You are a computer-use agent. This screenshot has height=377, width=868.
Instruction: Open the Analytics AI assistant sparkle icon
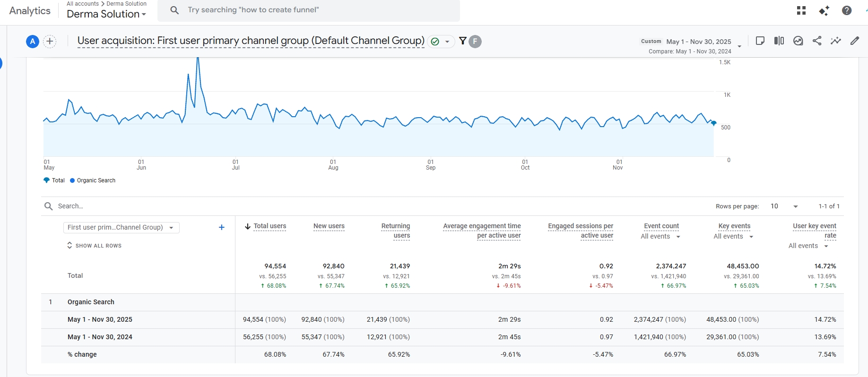(x=824, y=10)
